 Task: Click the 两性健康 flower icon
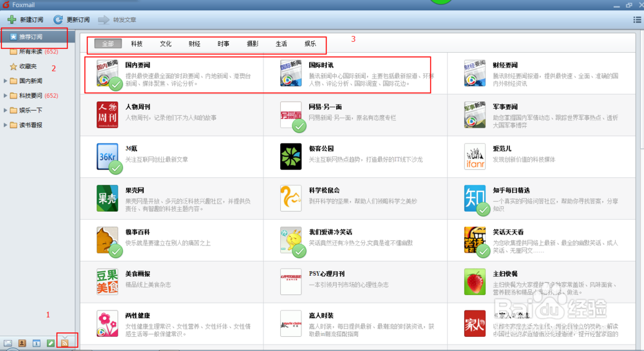tap(107, 323)
